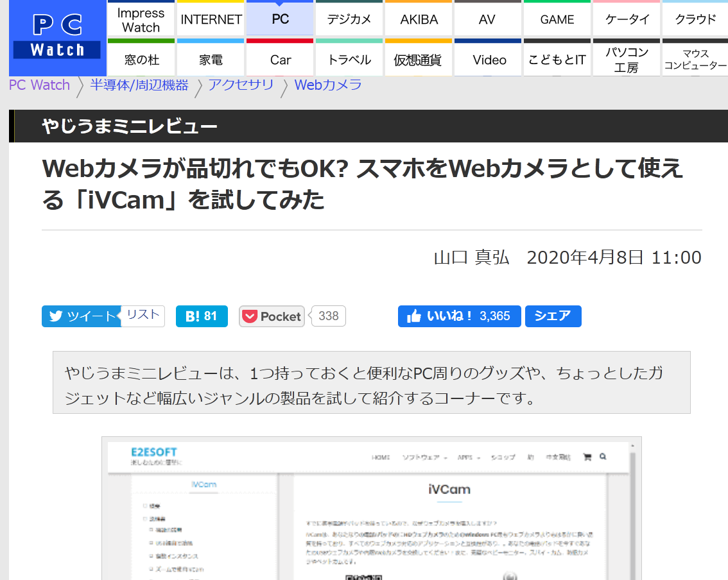The image size is (728, 580).
Task: Tweet this article with the ツイート button
Action: click(x=82, y=316)
